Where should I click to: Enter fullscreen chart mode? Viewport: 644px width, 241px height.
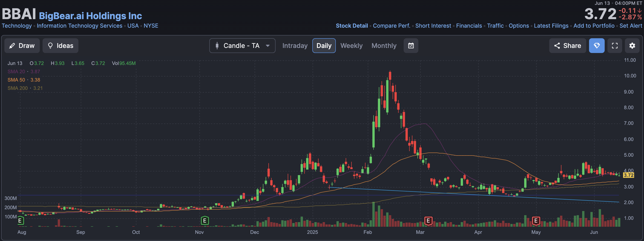(x=615, y=46)
